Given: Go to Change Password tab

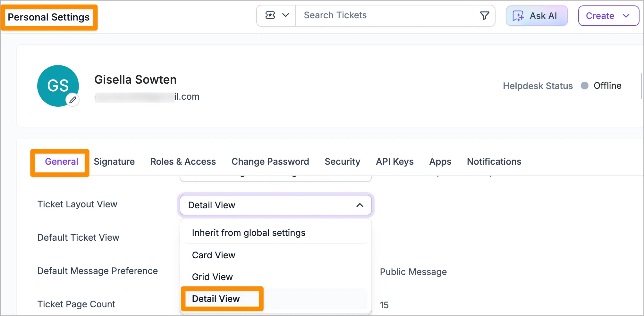Looking at the screenshot, I should coord(270,162).
